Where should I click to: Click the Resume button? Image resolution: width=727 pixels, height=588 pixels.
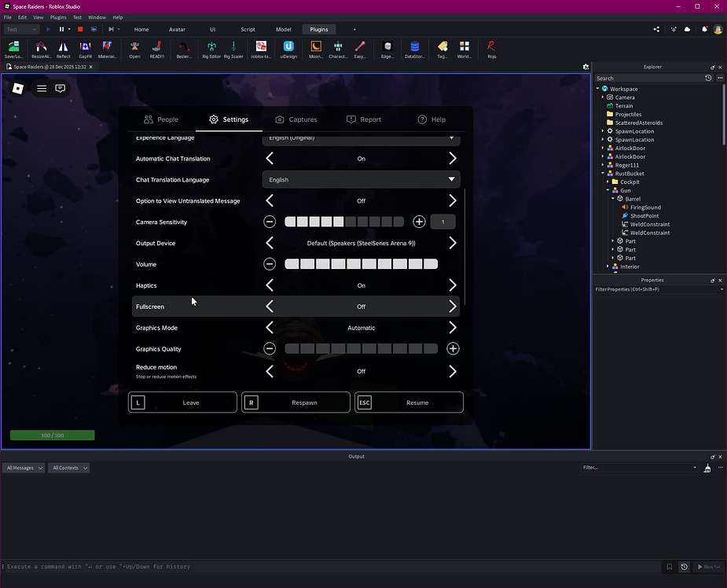pos(409,402)
